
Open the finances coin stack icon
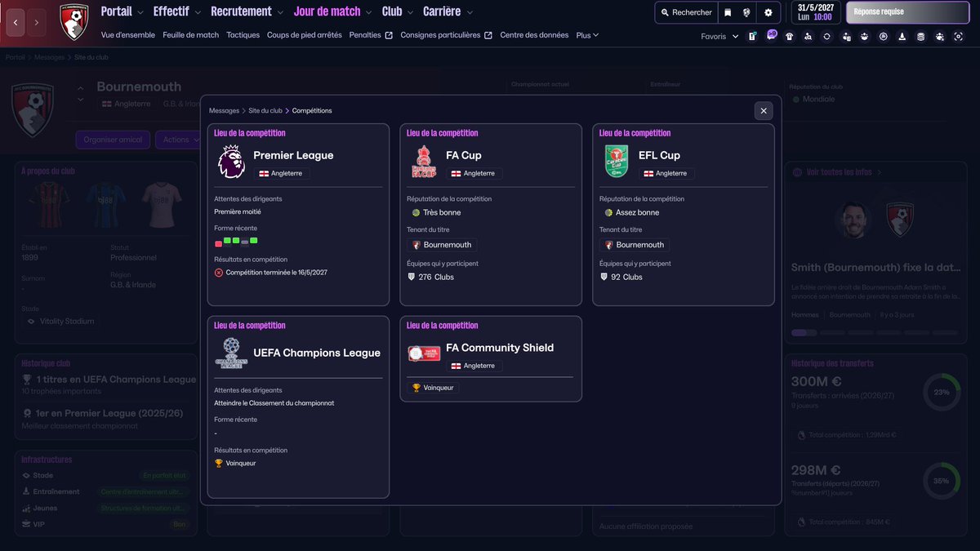coord(921,36)
